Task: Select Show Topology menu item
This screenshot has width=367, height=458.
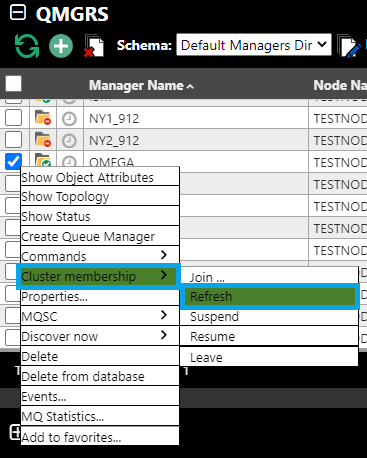Action: coord(100,197)
